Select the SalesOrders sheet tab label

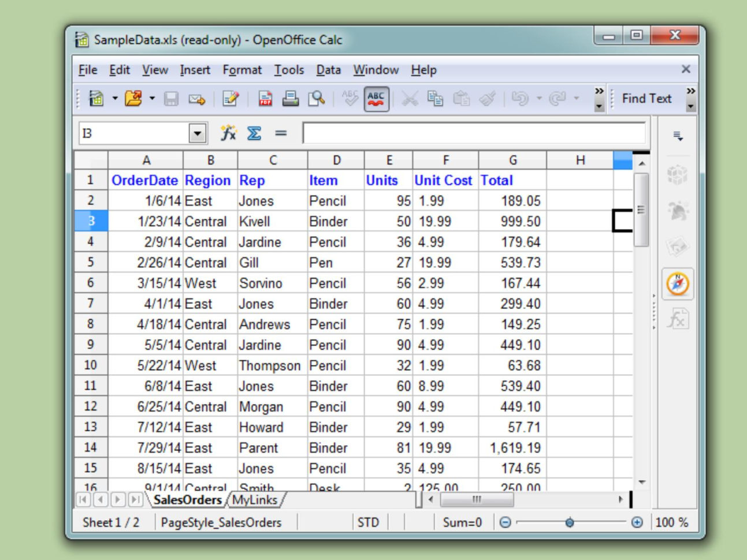point(187,499)
